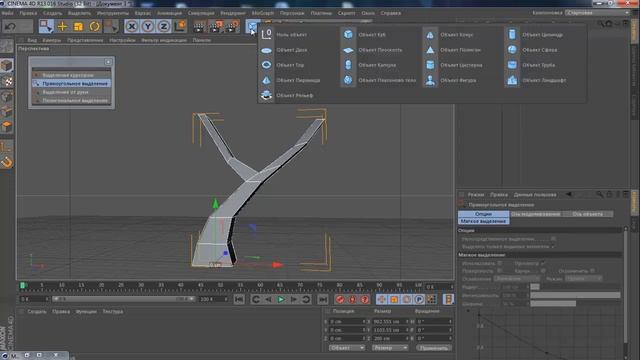Screen dimensions: 640x360
Task: Activate the Move tool (yellow cross)
Action: tap(62, 27)
